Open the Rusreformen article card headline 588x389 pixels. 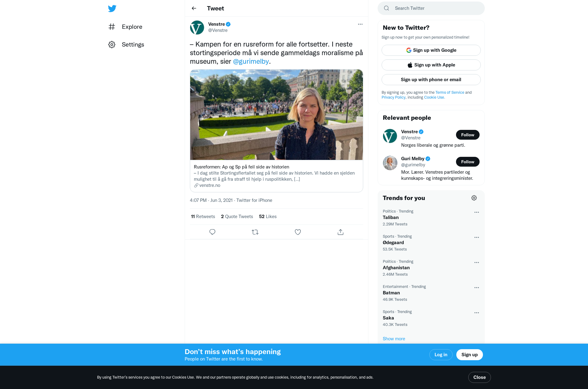(x=241, y=167)
